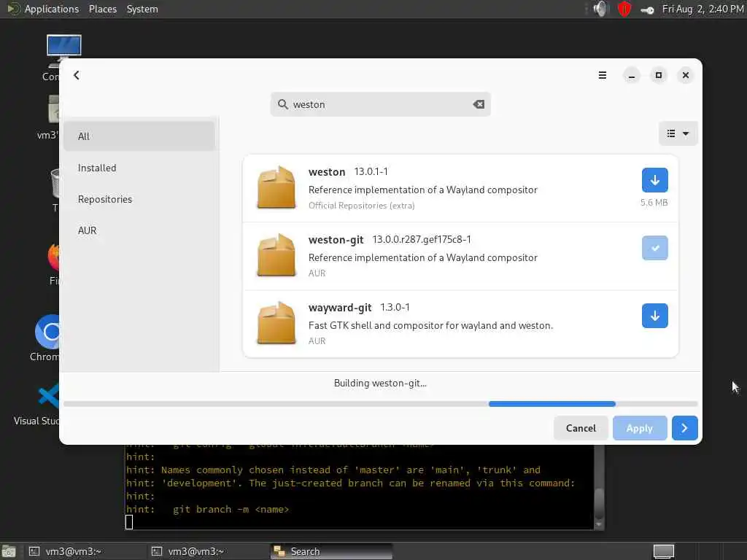Cancel the weston-git build
This screenshot has height=560, width=747.
pyautogui.click(x=581, y=428)
